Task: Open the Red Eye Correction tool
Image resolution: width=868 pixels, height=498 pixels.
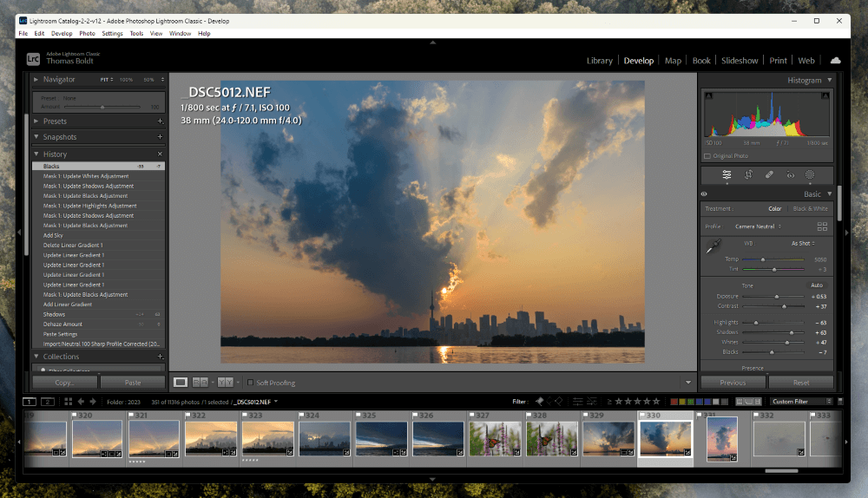Action: coord(790,174)
